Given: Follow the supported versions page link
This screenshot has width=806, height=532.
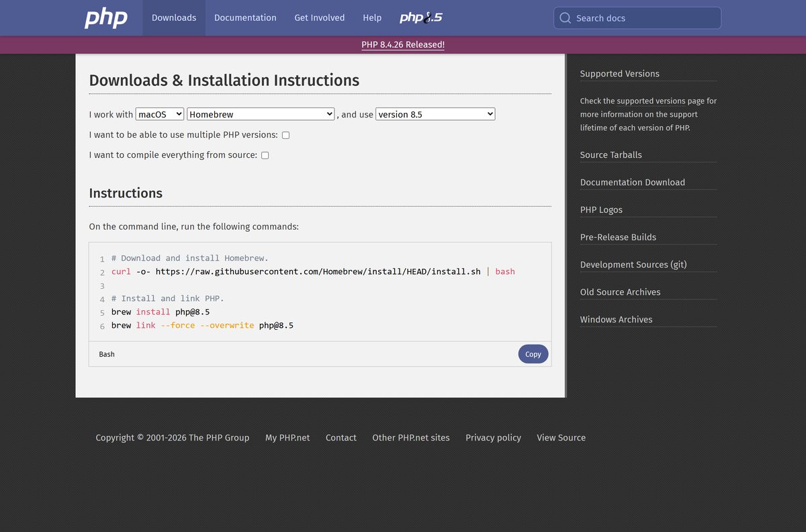Looking at the screenshot, I should coord(651,101).
